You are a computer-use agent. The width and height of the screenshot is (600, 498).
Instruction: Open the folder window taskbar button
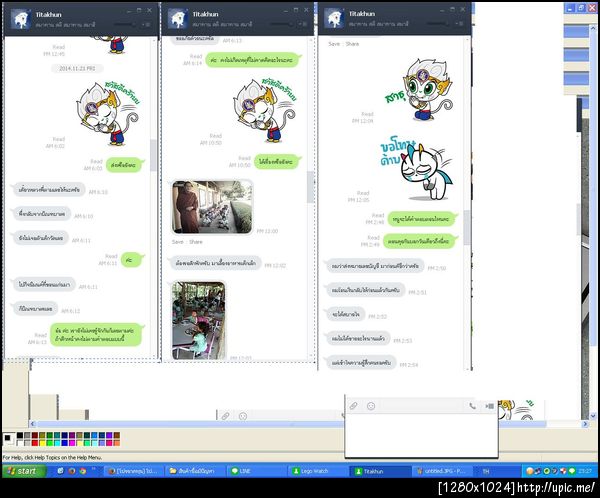(x=194, y=471)
